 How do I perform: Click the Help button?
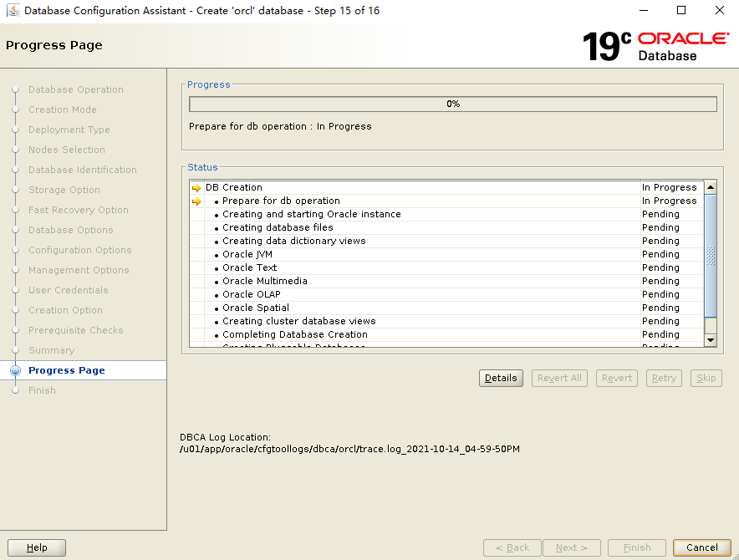pos(36,547)
